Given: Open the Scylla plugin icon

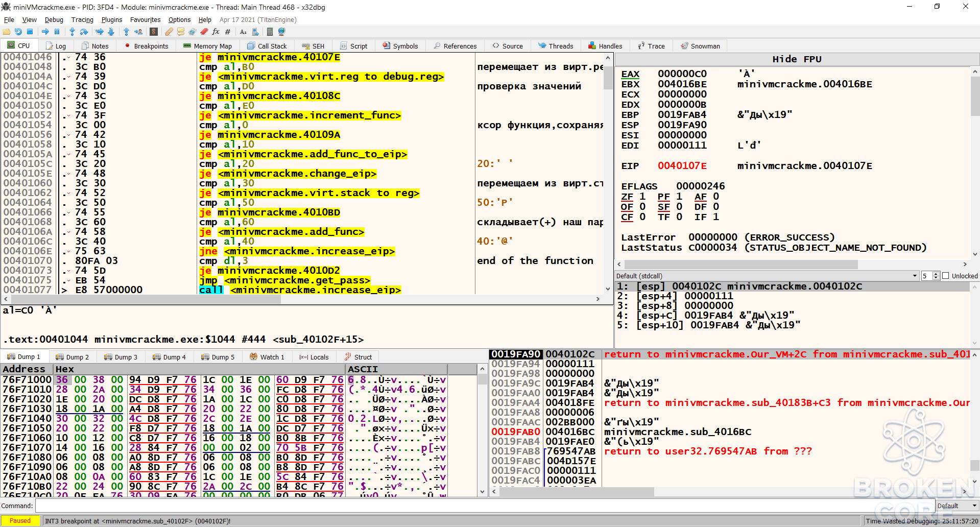Looking at the screenshot, I should pos(154,32).
